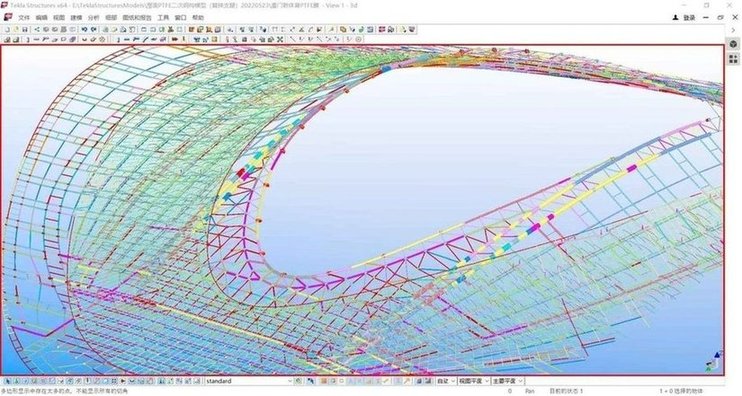Open the 文件 menu
The image size is (742, 396).
coord(24,18)
